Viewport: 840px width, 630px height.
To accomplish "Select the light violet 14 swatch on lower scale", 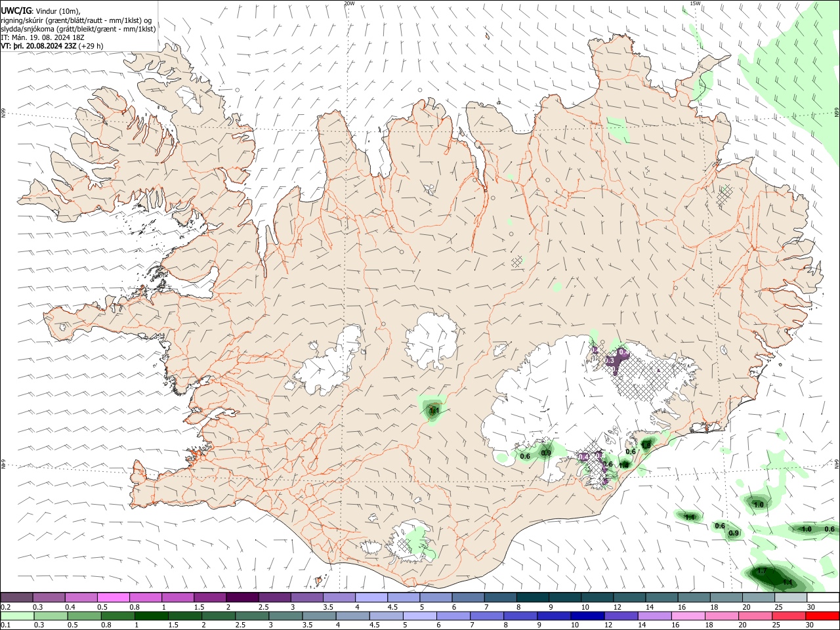I will (x=654, y=616).
